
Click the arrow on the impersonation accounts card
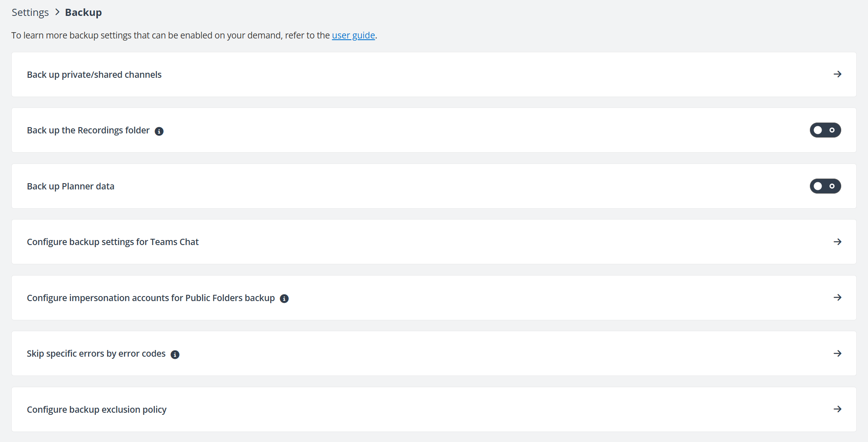[x=838, y=298]
